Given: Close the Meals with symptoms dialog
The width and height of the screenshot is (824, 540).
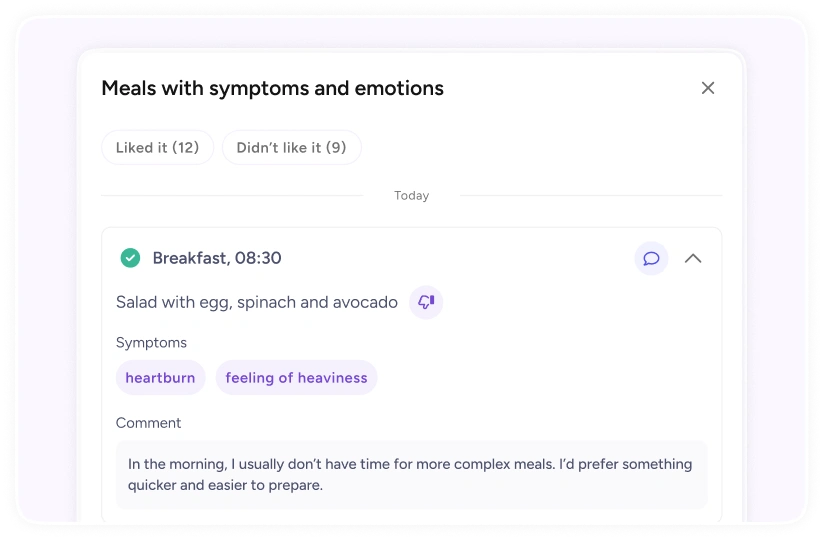Looking at the screenshot, I should click(x=708, y=88).
